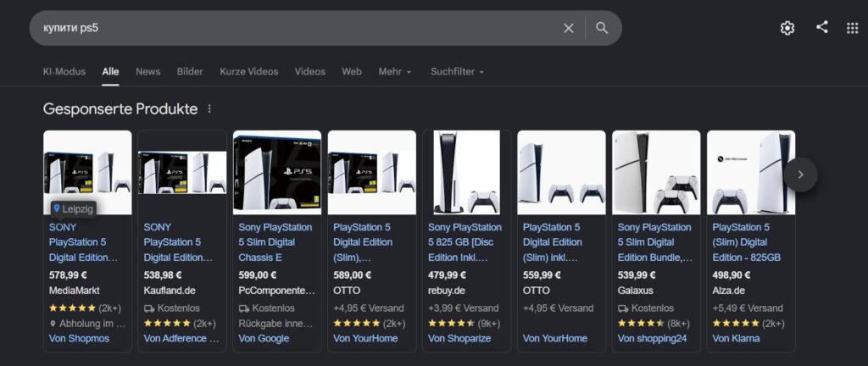This screenshot has height=366, width=868.
Task: Open Sony PlayStation 5 825 GB Disc Edition link
Action: 465,242
